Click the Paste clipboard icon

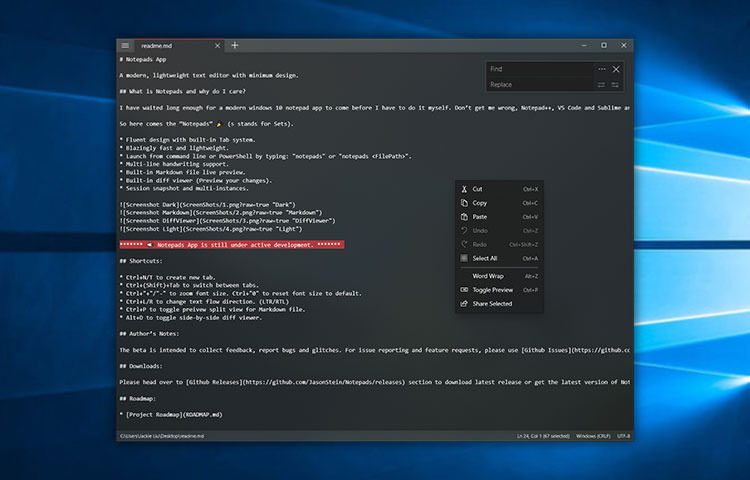pos(463,217)
